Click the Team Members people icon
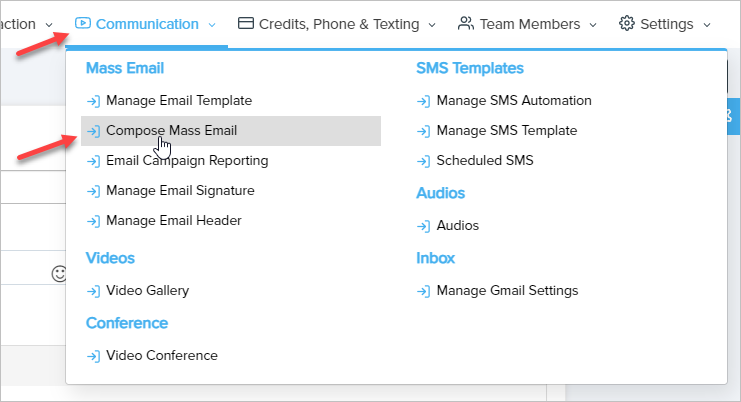 [465, 23]
